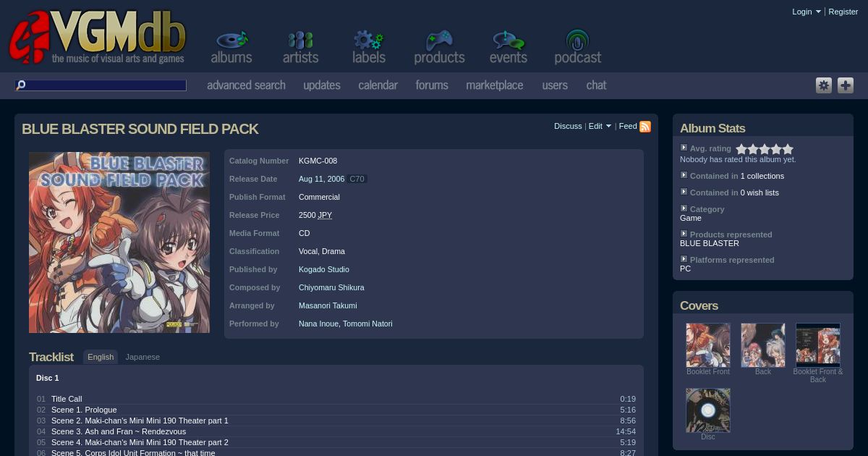This screenshot has width=868, height=456.
Task: Open Booklet Front & Back thumbnail
Action: [x=818, y=344]
